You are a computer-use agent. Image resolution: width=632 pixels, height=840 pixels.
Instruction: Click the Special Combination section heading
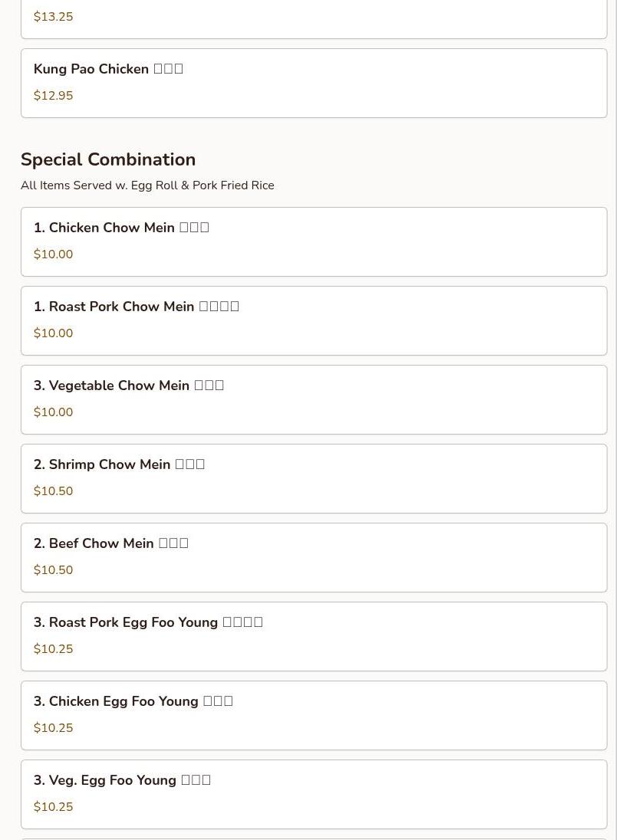click(108, 159)
